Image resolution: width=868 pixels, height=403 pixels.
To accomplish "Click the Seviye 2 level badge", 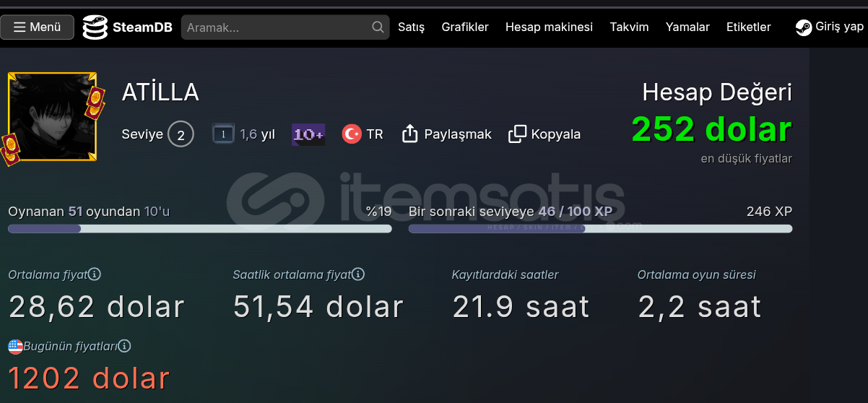I will click(181, 134).
